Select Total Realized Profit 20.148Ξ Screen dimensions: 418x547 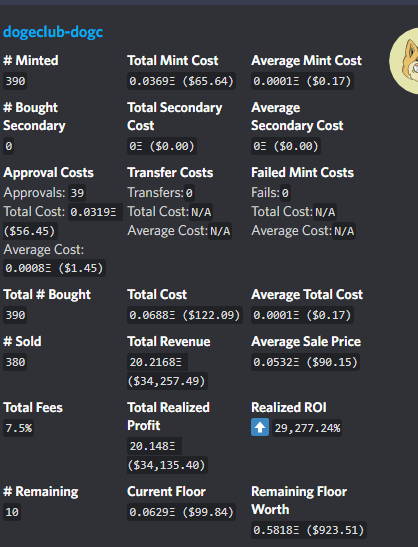tap(154, 446)
